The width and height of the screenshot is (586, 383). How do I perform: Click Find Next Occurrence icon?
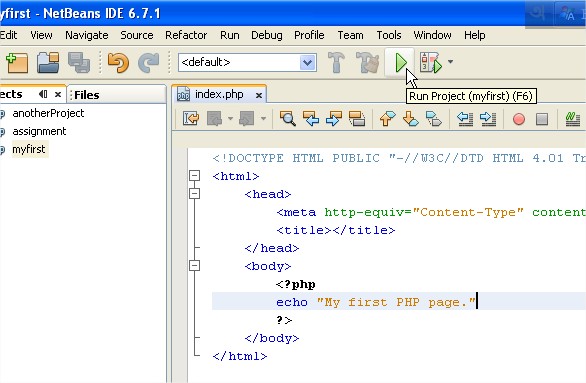pyautogui.click(x=334, y=119)
